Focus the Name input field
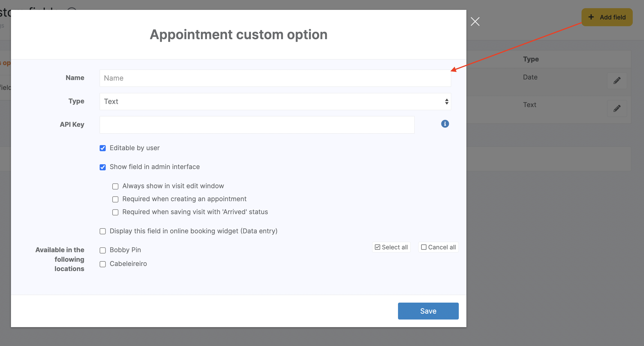Viewport: 644px width, 346px height. tap(275, 78)
